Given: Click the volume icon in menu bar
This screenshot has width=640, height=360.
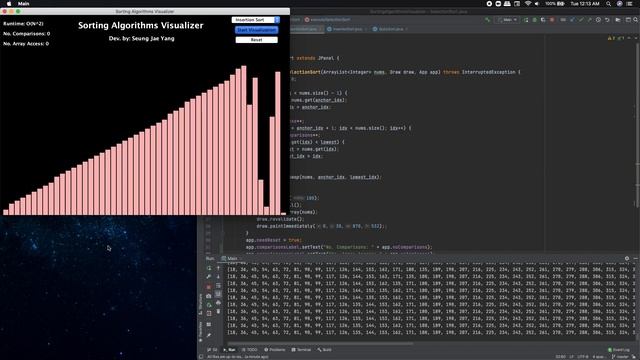Looking at the screenshot, I should coord(537,3).
